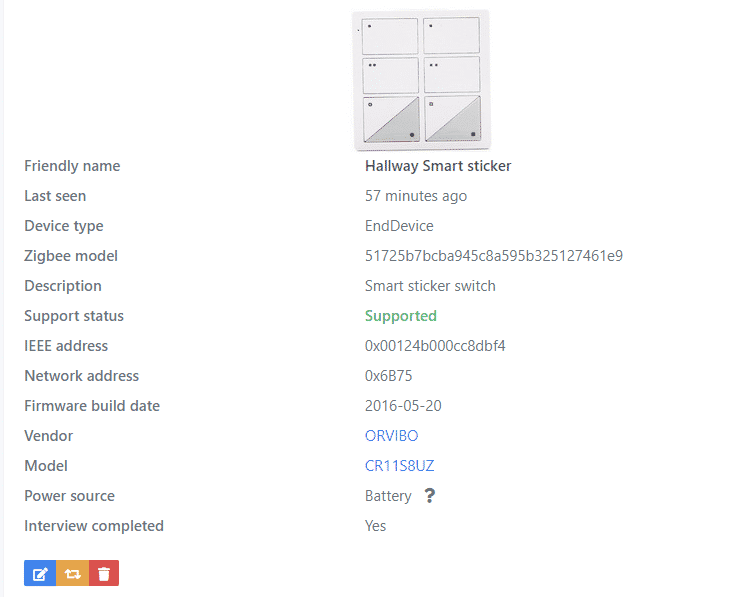
Task: Click the green Supported status text
Action: pyautogui.click(x=401, y=316)
